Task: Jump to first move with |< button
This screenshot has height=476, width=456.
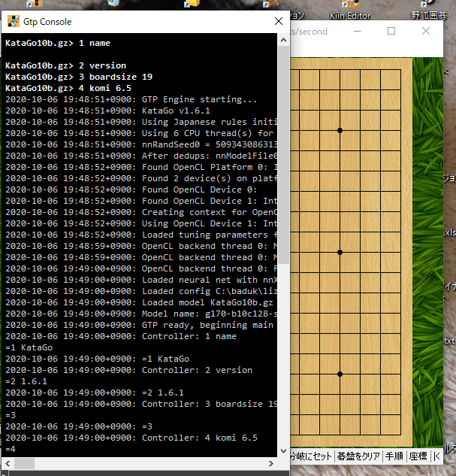Action: pyautogui.click(x=436, y=456)
